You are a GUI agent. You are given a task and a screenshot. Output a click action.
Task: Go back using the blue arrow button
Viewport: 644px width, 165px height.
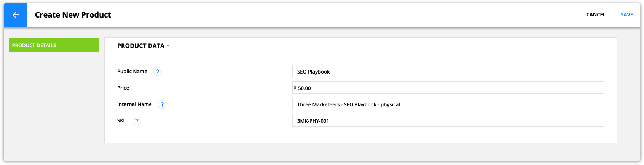click(x=16, y=15)
